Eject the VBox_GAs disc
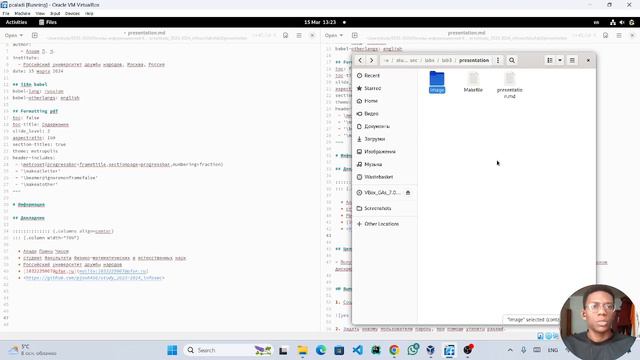Viewport: 640px width, 360px height. pos(408,193)
